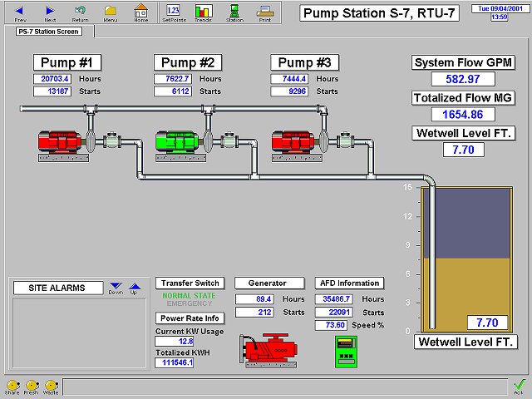
Task: Click the Station icon in toolbar
Action: pyautogui.click(x=234, y=10)
